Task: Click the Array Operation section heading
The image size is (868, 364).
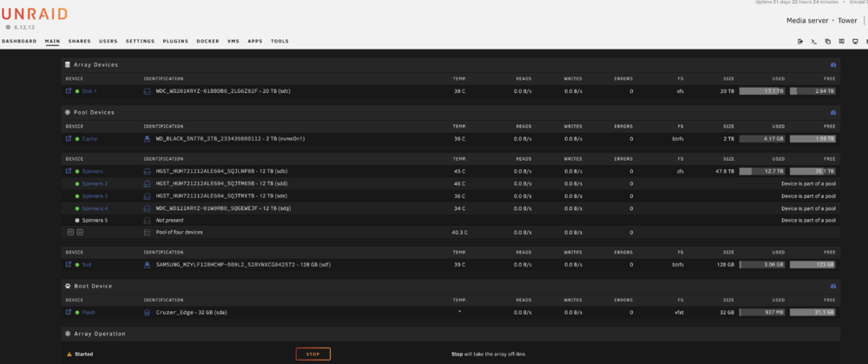Action: tap(100, 334)
